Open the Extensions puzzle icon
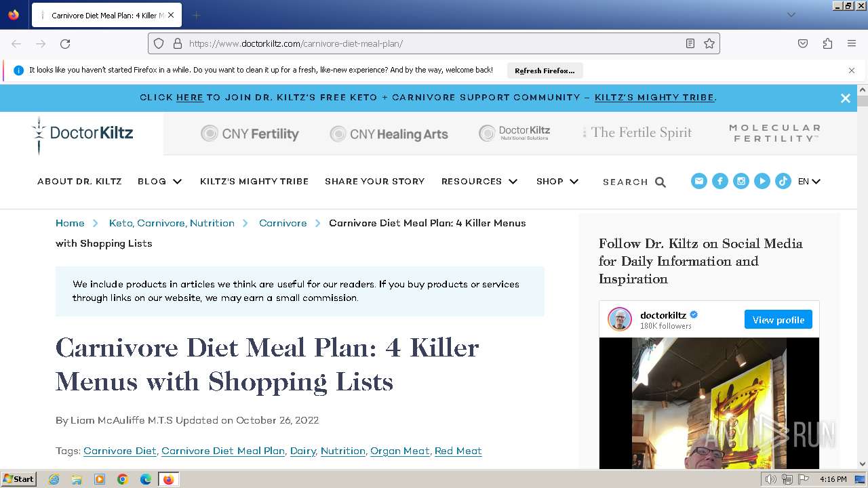Screen dimensions: 868x488 [827, 43]
